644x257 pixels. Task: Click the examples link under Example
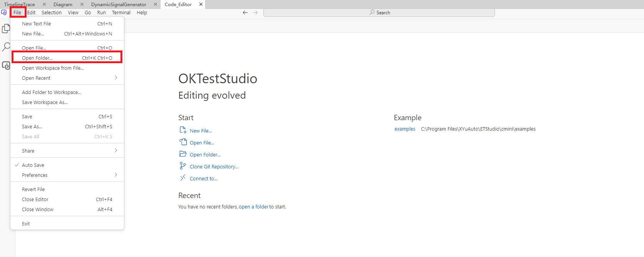click(405, 129)
